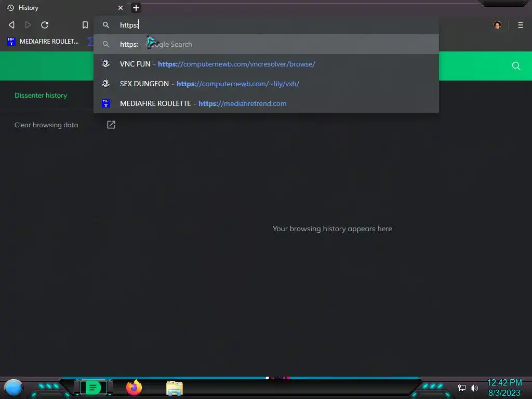Open the browser hamburger menu
Viewport: 532px width, 399px height.
pos(520,25)
